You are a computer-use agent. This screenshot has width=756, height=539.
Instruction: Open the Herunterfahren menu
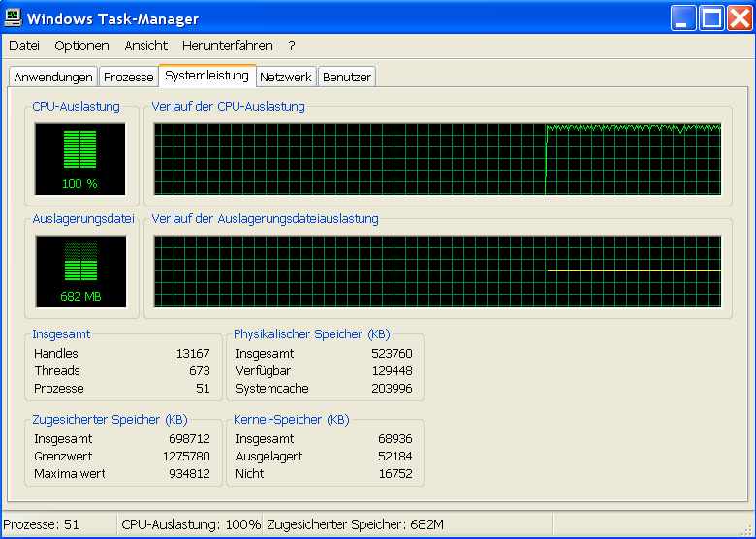[x=228, y=46]
